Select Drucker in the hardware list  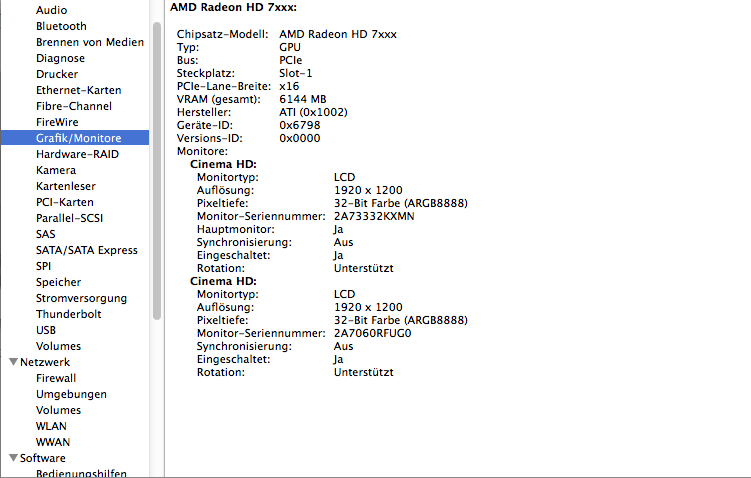57,74
